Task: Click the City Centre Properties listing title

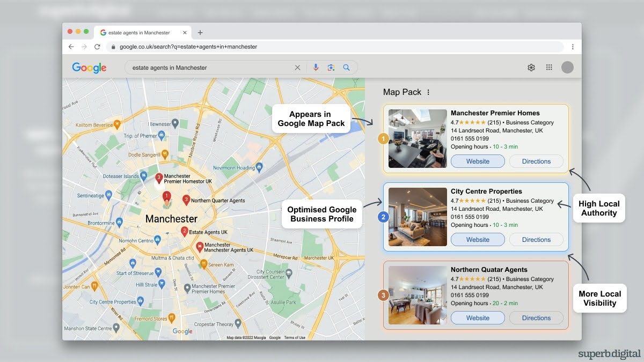Action: pos(486,191)
